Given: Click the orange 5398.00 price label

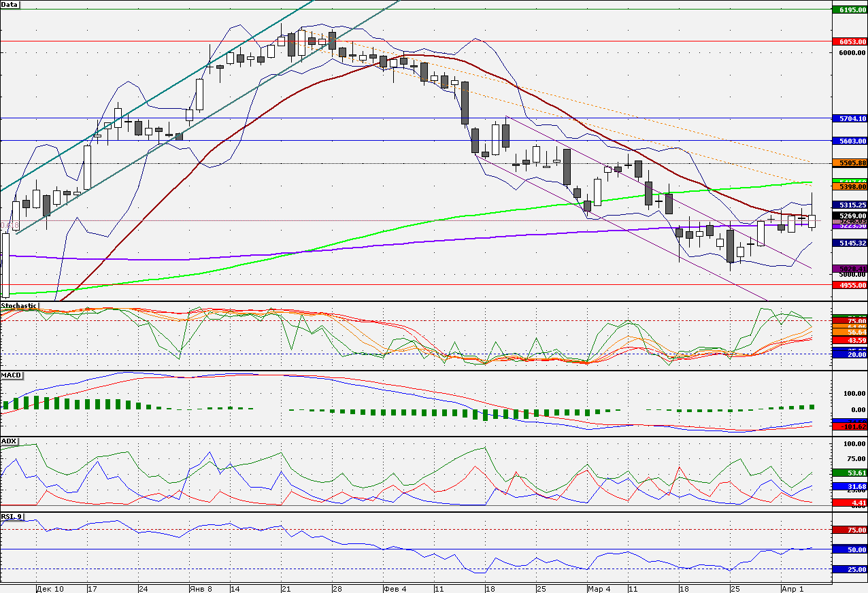Looking at the screenshot, I should [849, 187].
